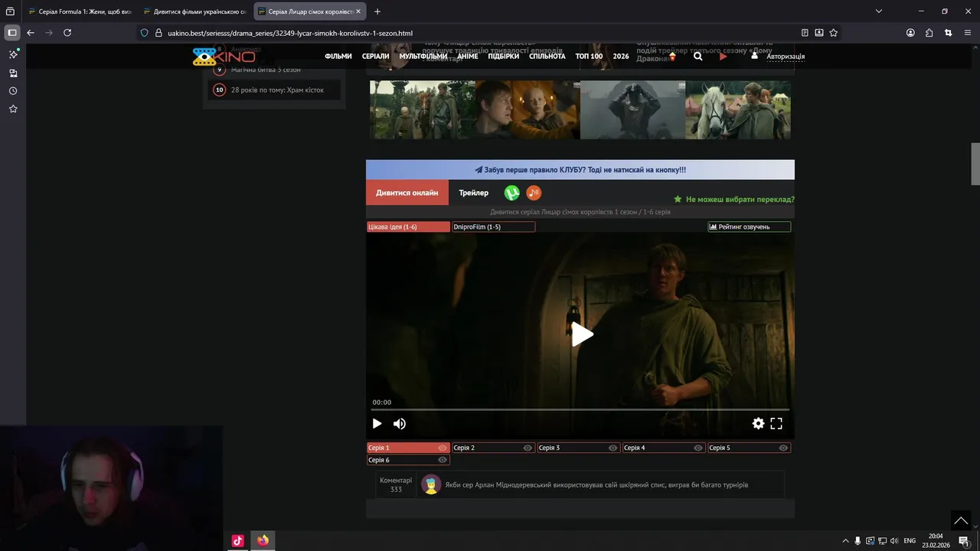The image size is (980, 551).
Task: Toggle watched eye for Серія 6
Action: (x=443, y=460)
